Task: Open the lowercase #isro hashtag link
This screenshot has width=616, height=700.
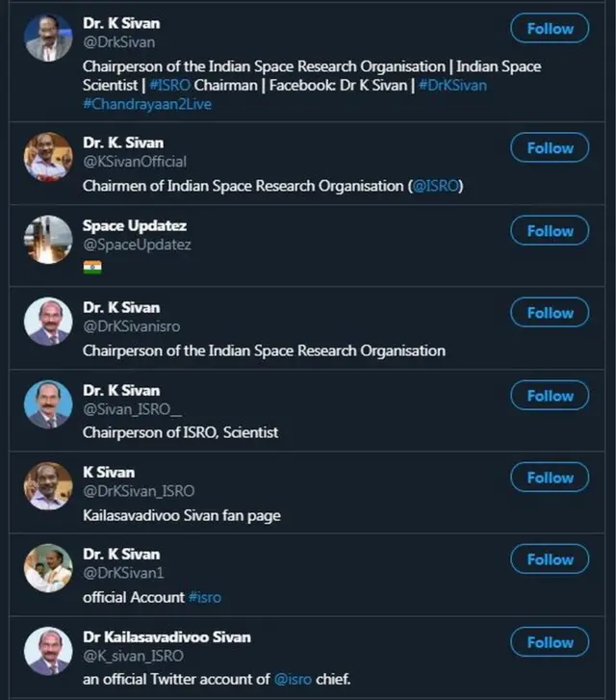Action: click(204, 597)
